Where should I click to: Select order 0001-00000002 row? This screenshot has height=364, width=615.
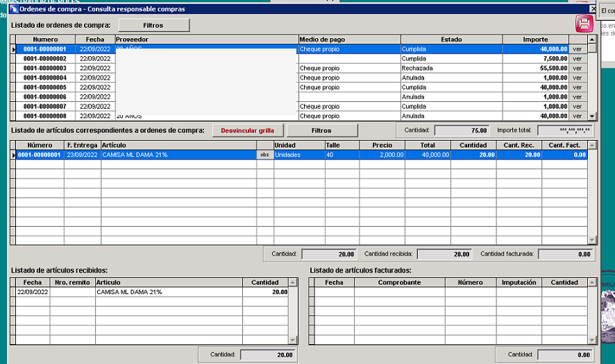302,59
